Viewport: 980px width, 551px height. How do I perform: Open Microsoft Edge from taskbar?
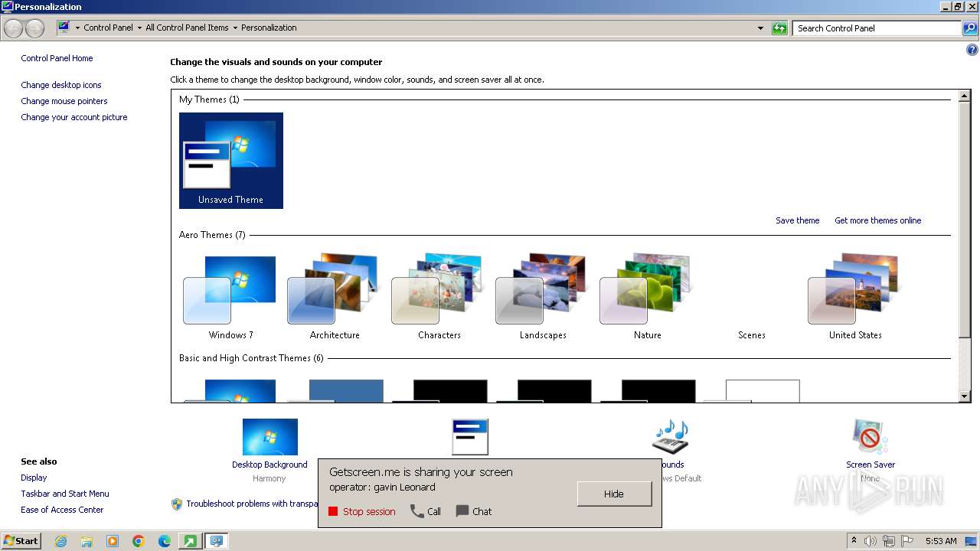tap(165, 541)
